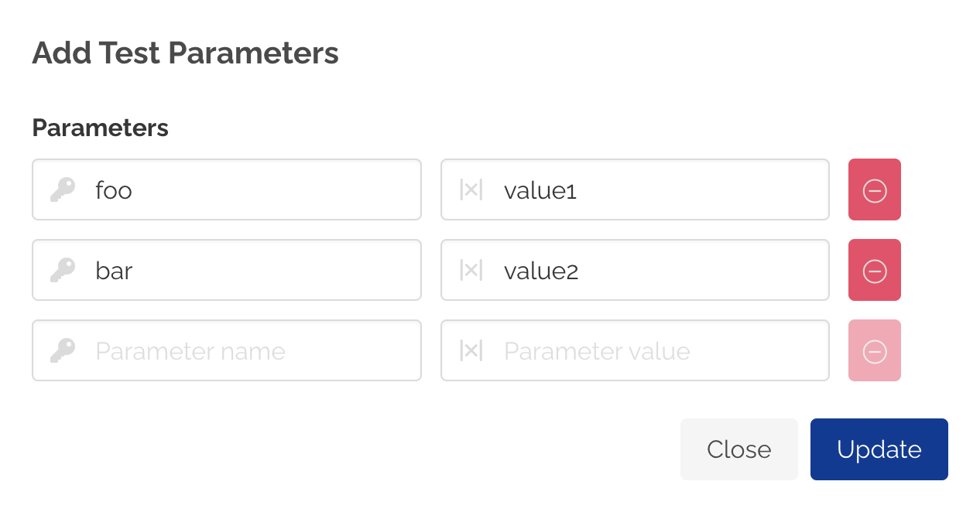The height and width of the screenshot is (512, 980).
Task: Click the key icon in the empty name row
Action: [x=62, y=350]
